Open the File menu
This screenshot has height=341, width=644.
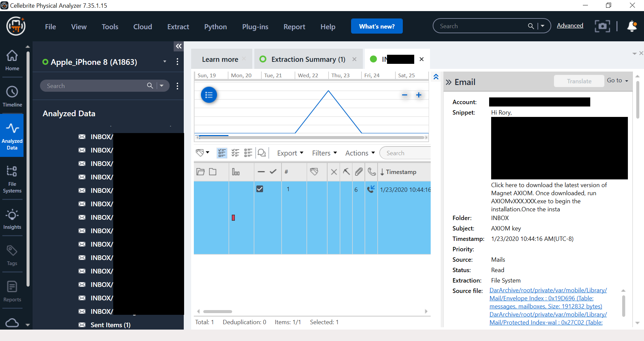(50, 27)
